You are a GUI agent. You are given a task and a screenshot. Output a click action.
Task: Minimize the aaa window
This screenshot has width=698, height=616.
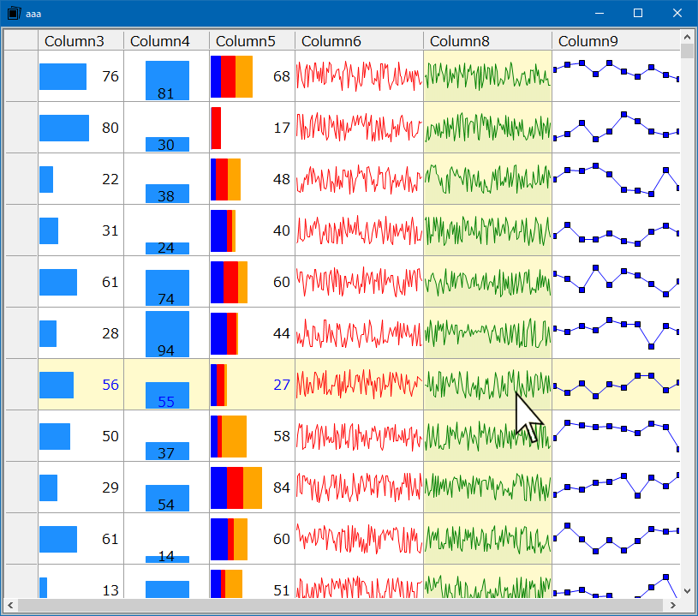pyautogui.click(x=600, y=13)
